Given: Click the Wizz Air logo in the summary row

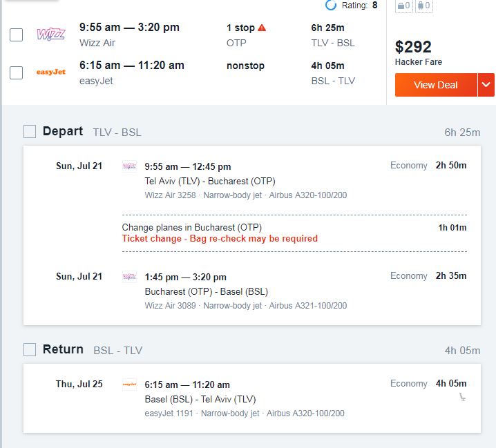Looking at the screenshot, I should [50, 35].
